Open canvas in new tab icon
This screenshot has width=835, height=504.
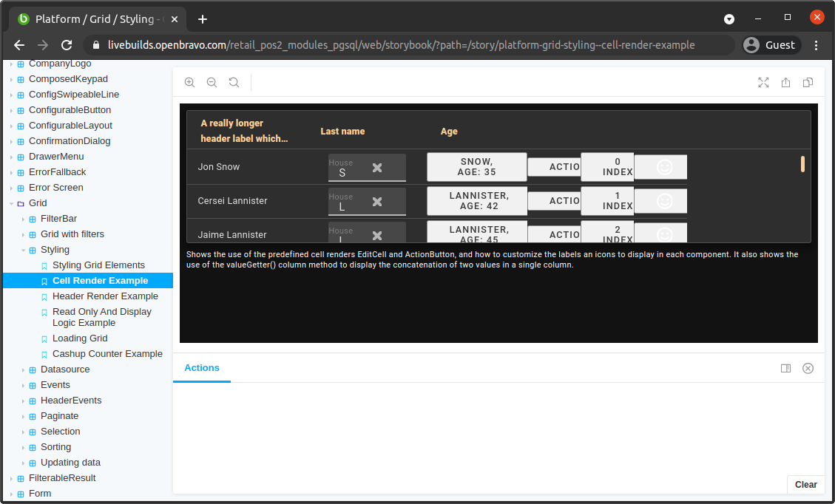785,83
